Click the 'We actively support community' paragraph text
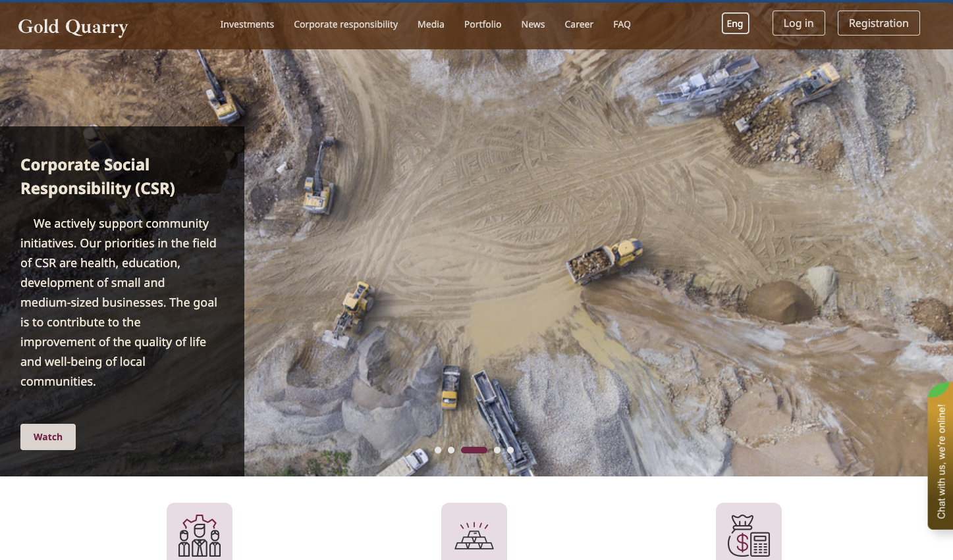 (119, 302)
